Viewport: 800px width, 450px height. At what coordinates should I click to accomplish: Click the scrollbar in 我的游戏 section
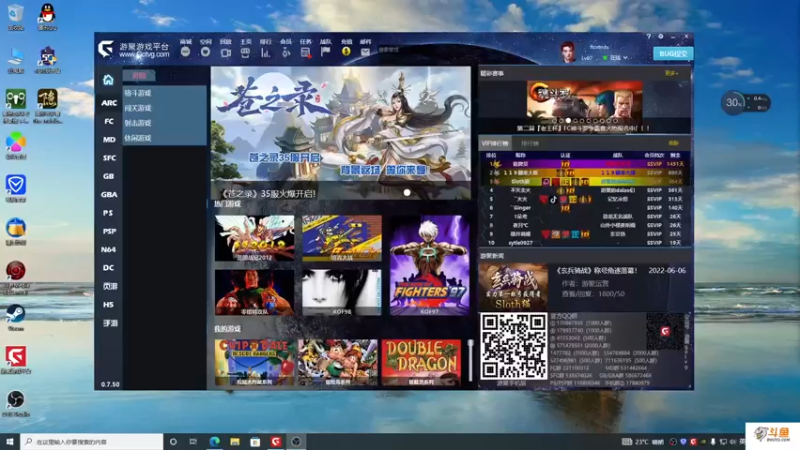click(x=470, y=360)
